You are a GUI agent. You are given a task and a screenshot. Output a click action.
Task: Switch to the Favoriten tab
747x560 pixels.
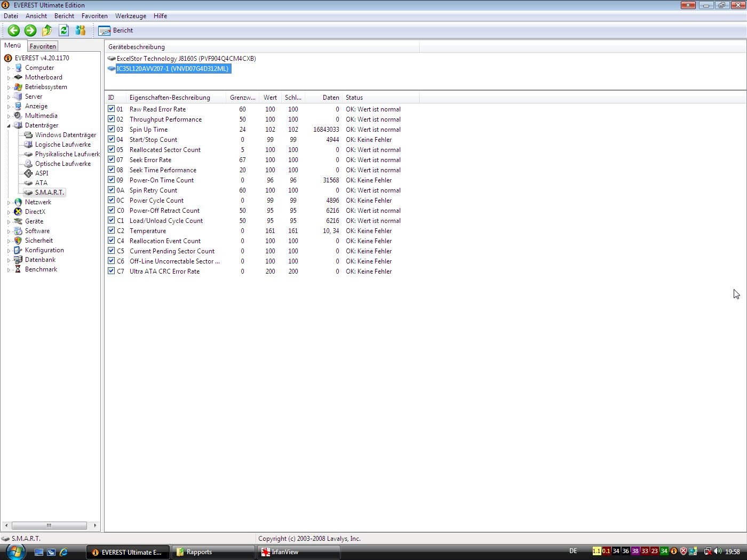pos(43,46)
